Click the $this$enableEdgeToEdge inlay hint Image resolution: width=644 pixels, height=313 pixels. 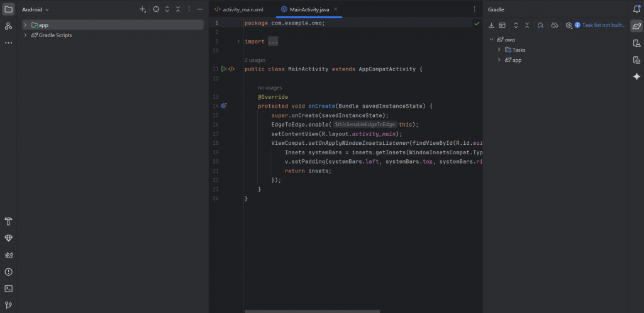[365, 125]
